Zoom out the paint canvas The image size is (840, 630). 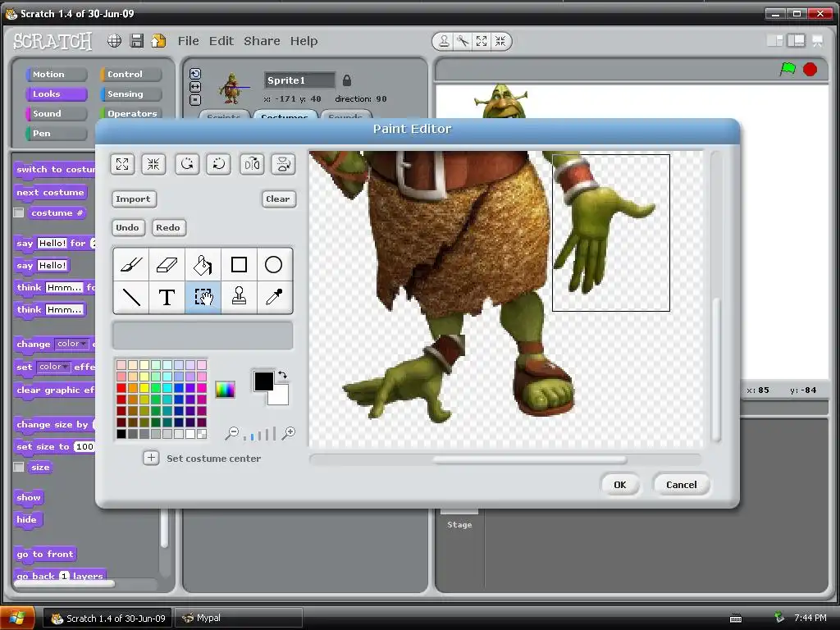231,433
